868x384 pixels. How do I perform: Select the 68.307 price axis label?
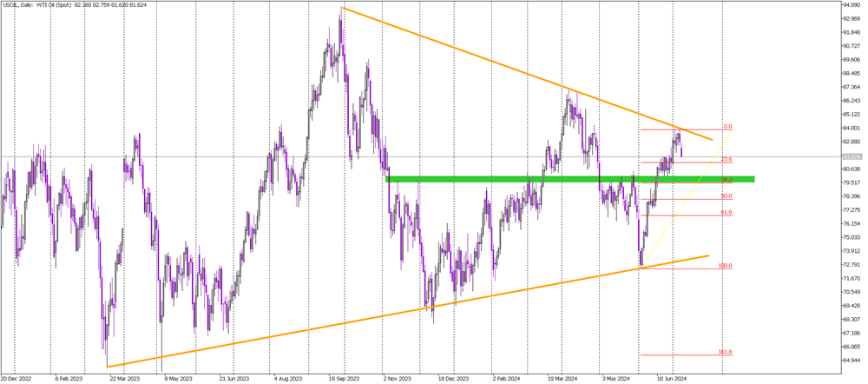pyautogui.click(x=851, y=319)
